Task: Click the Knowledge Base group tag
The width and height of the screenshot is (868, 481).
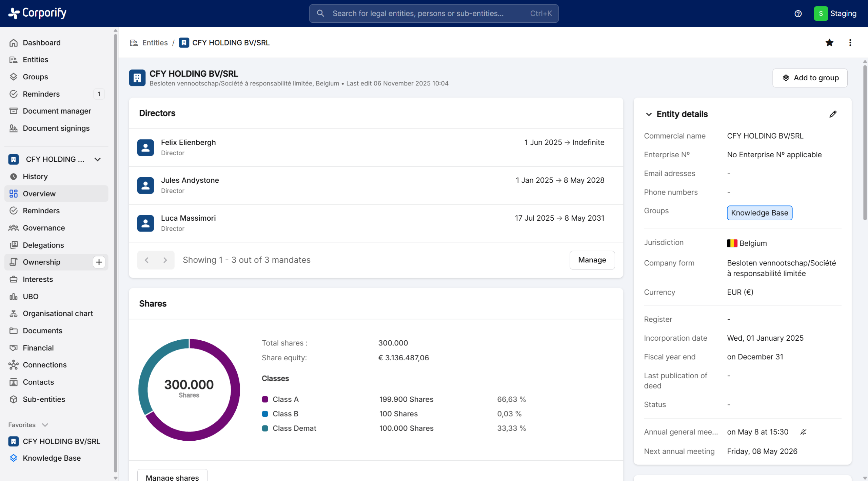Action: (759, 213)
